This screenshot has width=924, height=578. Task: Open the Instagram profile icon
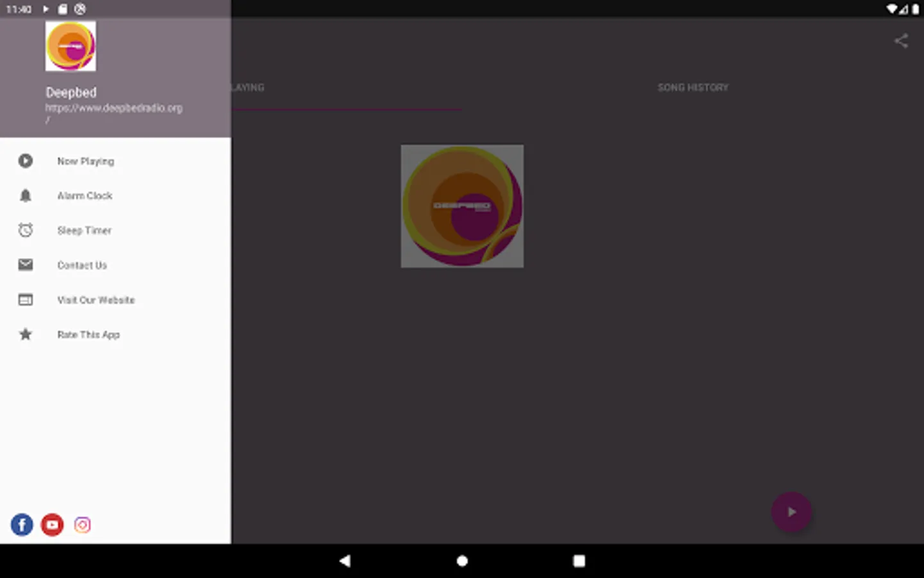point(82,525)
